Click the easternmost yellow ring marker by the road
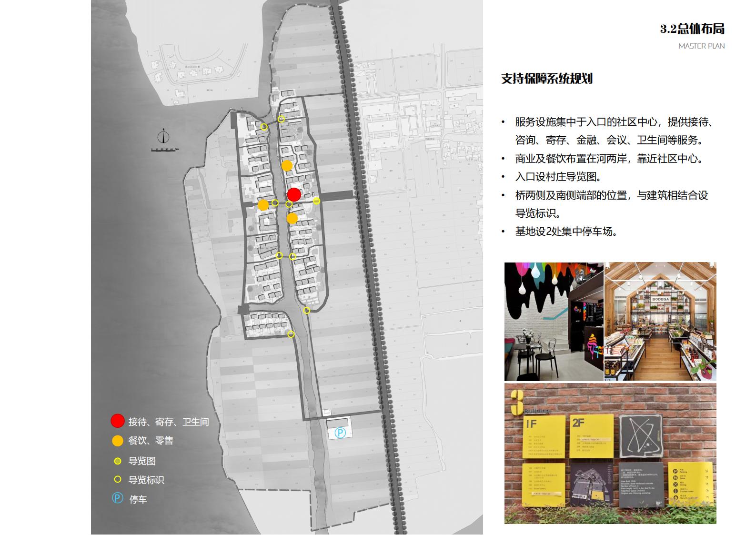 [316, 201]
